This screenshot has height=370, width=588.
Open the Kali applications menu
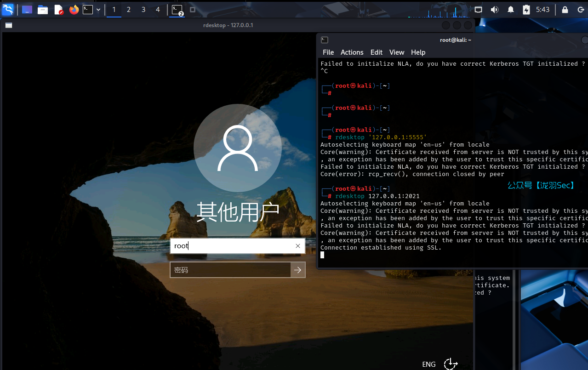[x=8, y=9]
